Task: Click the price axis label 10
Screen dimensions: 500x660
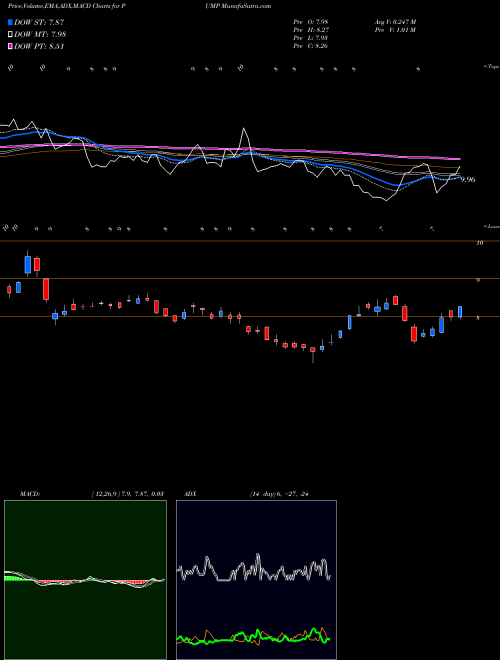Action: [479, 243]
